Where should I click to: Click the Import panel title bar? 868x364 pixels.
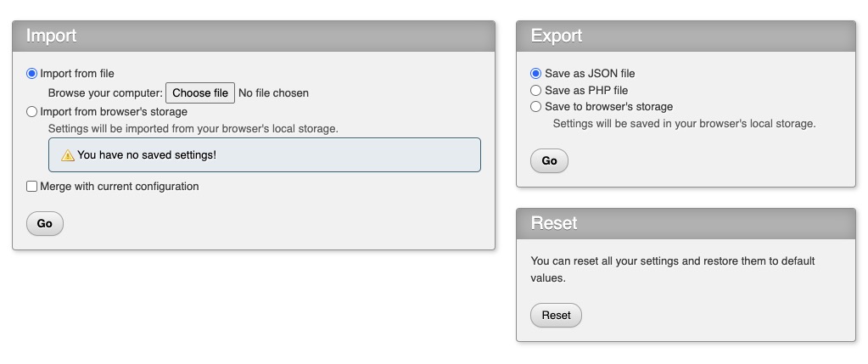pyautogui.click(x=253, y=36)
